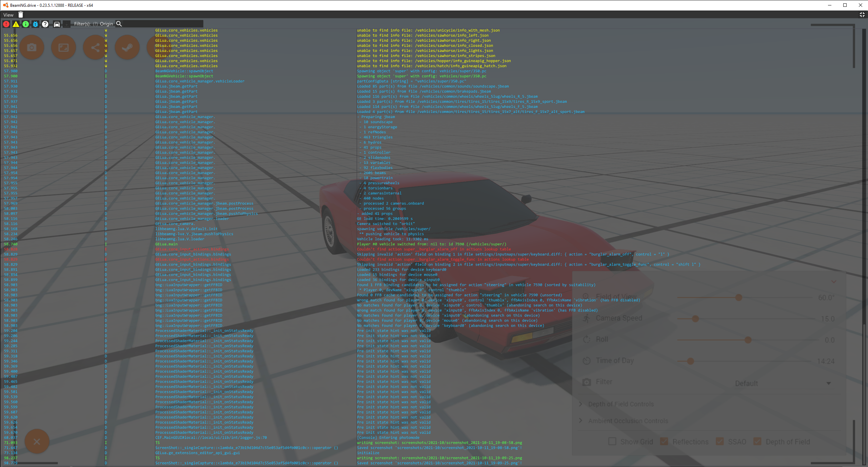Open the View menu
This screenshot has width=868, height=467.
8,15
